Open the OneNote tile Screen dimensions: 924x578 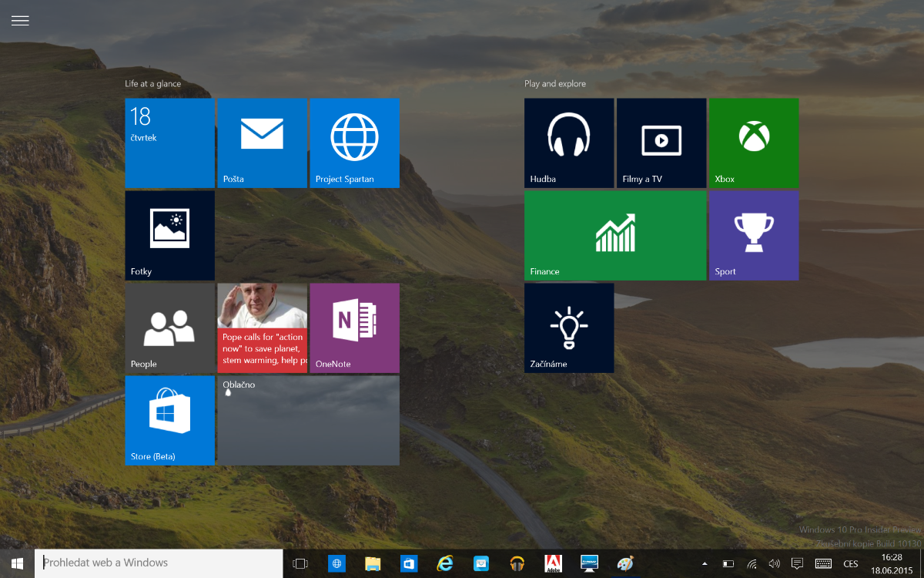point(354,328)
